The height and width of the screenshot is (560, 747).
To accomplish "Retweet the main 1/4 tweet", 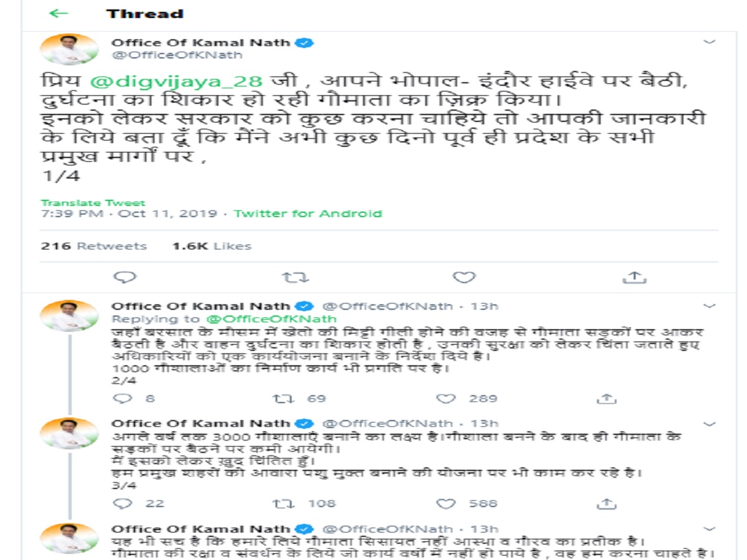I will [x=295, y=278].
